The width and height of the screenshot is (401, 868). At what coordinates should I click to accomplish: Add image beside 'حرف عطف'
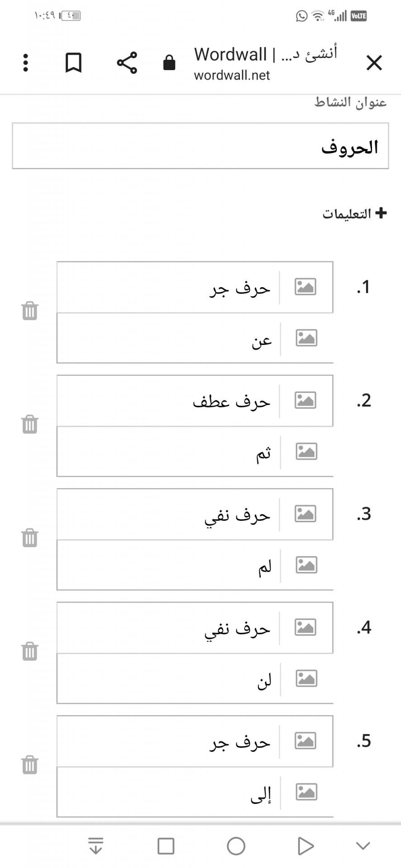coord(305,400)
